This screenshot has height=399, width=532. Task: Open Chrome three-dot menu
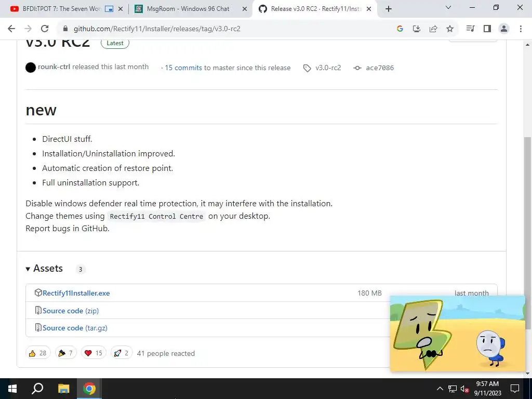click(521, 29)
